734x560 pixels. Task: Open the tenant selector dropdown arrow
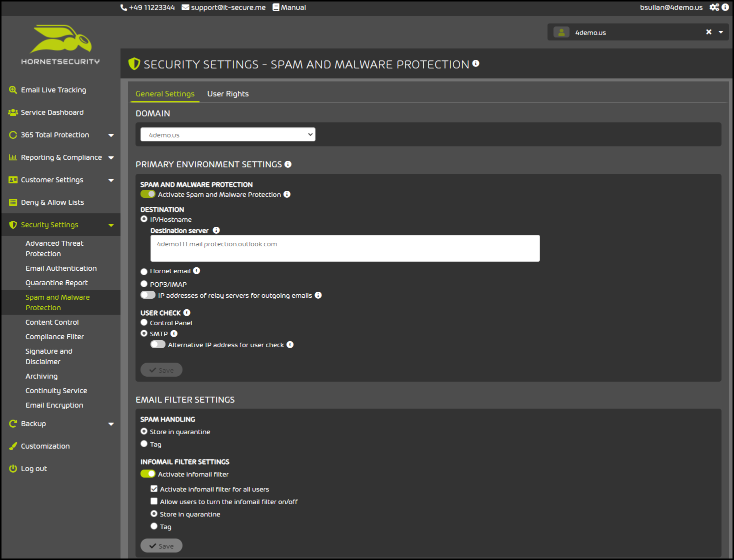pyautogui.click(x=721, y=32)
